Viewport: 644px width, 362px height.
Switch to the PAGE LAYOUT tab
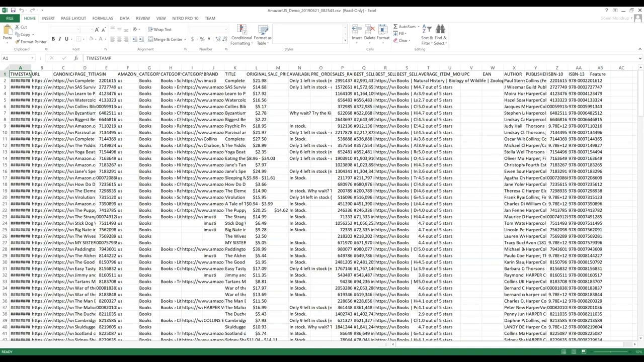73,19
